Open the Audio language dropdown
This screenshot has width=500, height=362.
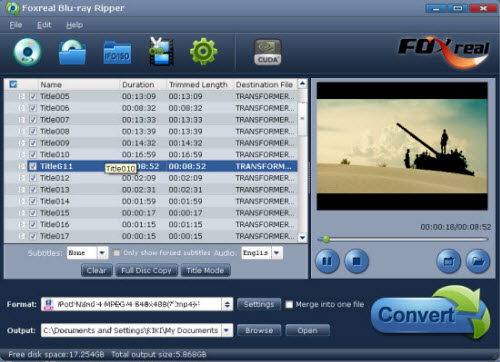tap(277, 253)
